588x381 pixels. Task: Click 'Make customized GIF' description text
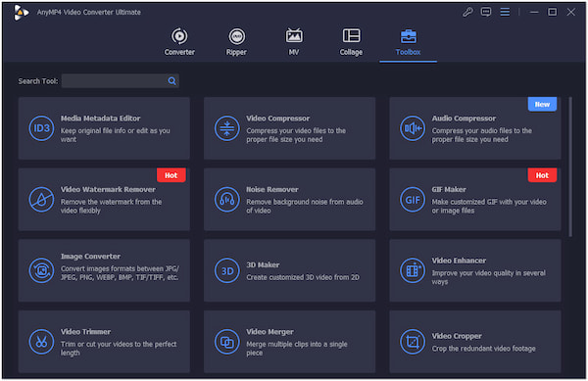click(489, 206)
